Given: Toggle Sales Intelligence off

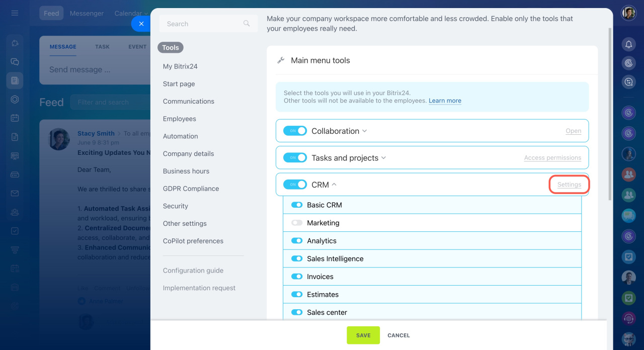Looking at the screenshot, I should [x=297, y=258].
